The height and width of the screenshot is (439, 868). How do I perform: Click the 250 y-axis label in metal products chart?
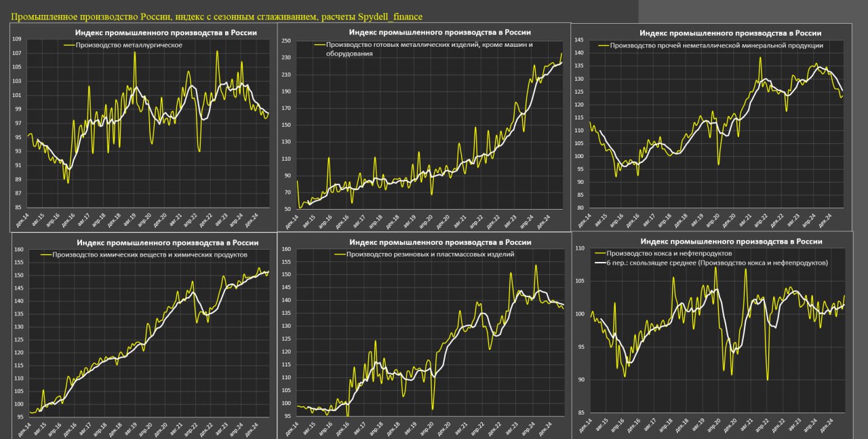pyautogui.click(x=285, y=41)
